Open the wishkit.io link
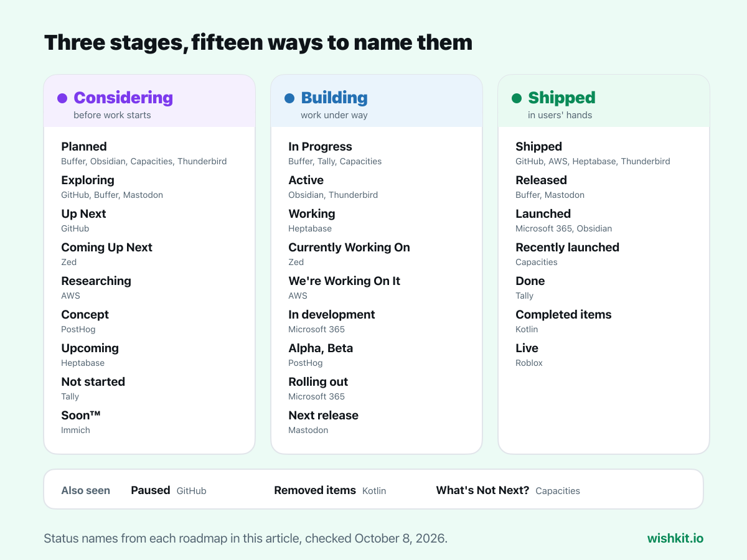The width and height of the screenshot is (747, 560). [x=675, y=538]
